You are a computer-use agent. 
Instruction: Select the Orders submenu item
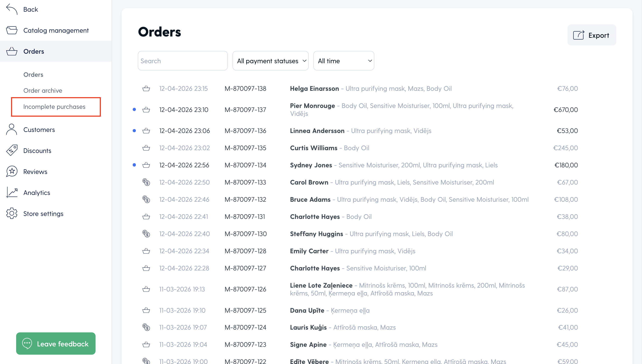[33, 74]
